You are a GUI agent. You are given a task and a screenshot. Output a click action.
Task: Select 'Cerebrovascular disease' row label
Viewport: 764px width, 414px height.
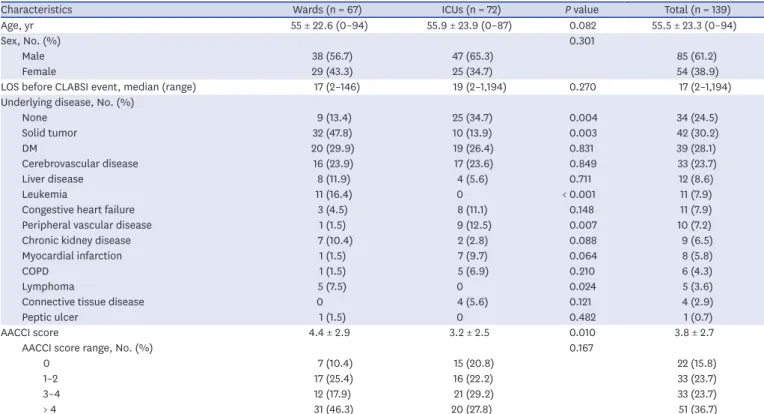point(80,164)
